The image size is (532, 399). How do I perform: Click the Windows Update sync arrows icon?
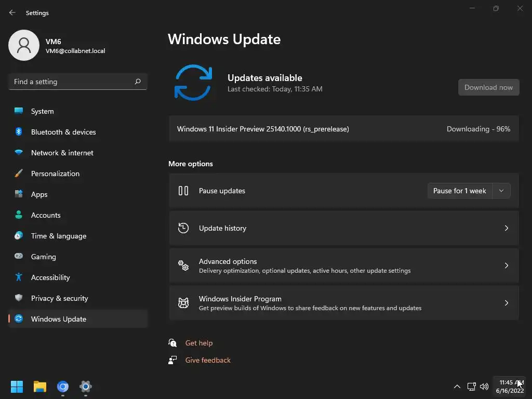click(x=193, y=83)
